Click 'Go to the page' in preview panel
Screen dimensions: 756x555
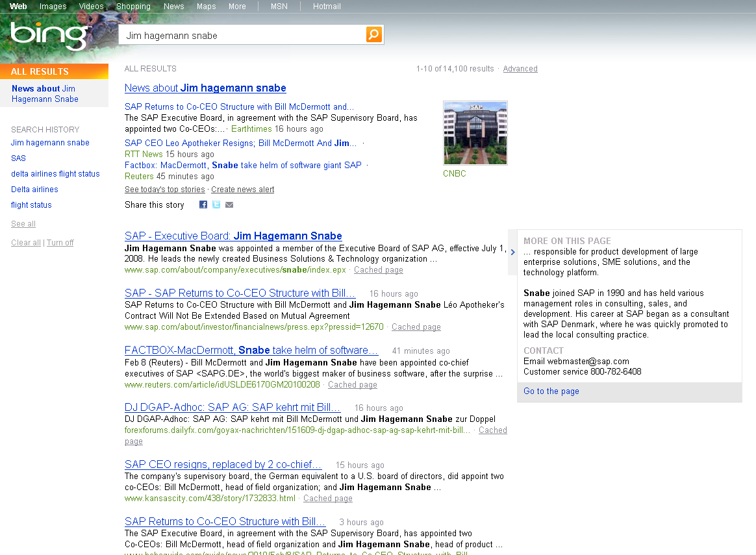(551, 391)
